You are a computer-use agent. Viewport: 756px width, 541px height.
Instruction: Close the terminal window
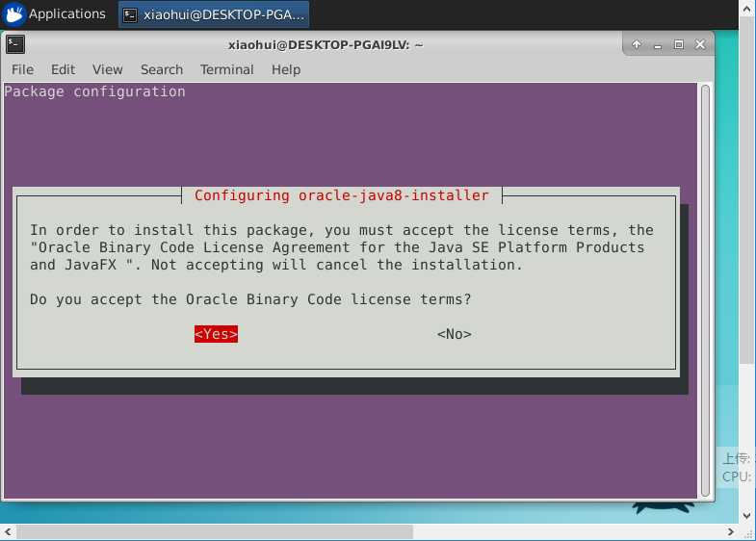click(x=700, y=44)
